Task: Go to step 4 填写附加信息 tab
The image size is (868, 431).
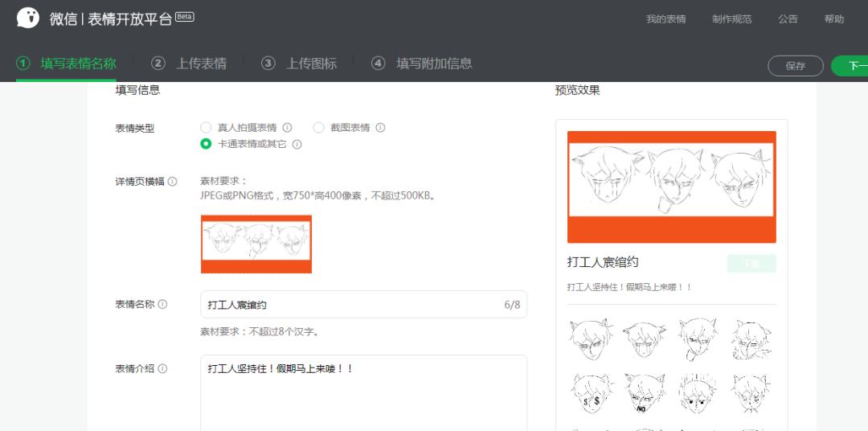Action: (422, 64)
